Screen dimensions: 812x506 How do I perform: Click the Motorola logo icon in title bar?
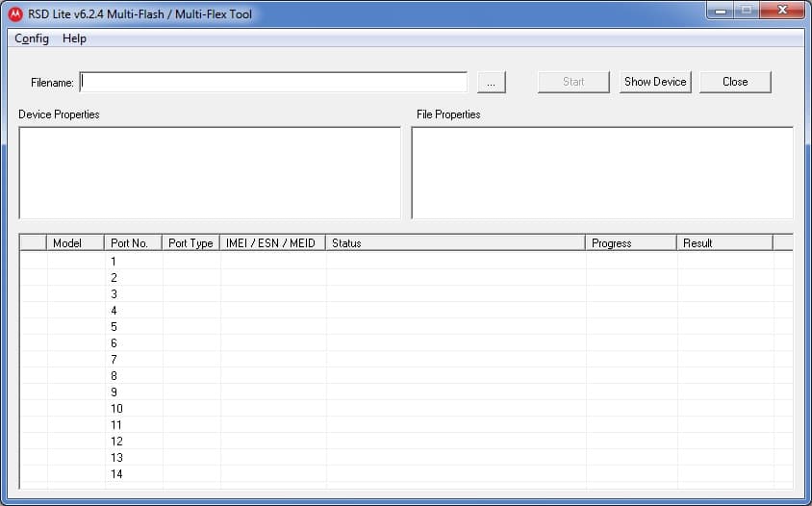pyautogui.click(x=15, y=14)
